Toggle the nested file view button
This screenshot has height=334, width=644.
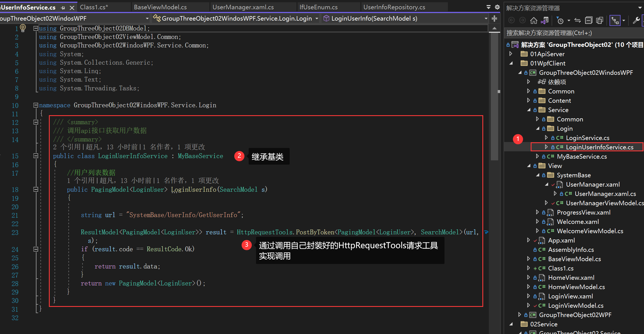615,20
